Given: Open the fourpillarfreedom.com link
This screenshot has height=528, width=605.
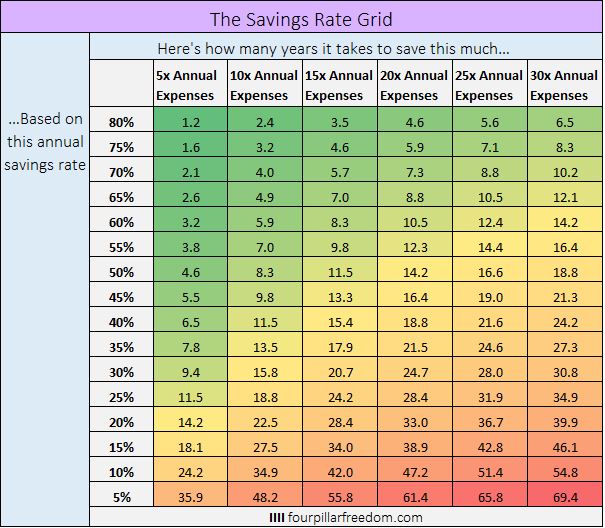Looking at the screenshot, I should point(355,518).
